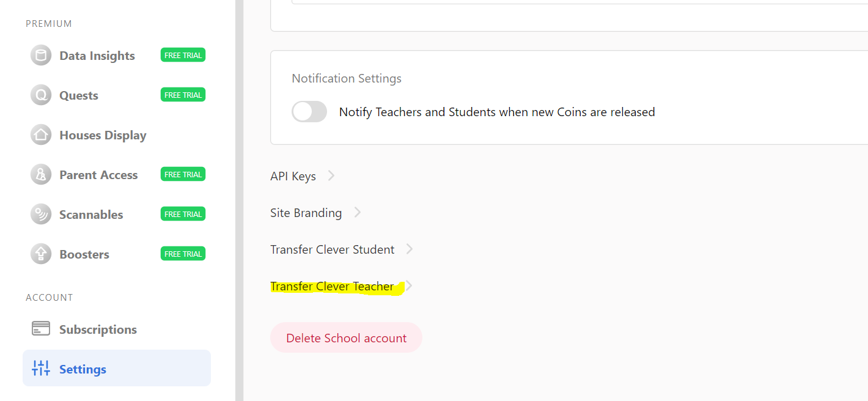868x401 pixels.
Task: Click the Delete School account button
Action: (x=346, y=338)
